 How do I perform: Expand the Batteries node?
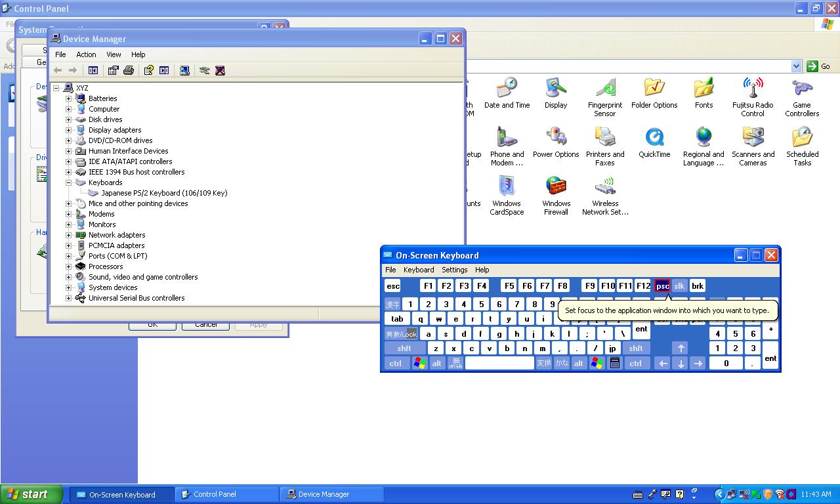pyautogui.click(x=68, y=98)
